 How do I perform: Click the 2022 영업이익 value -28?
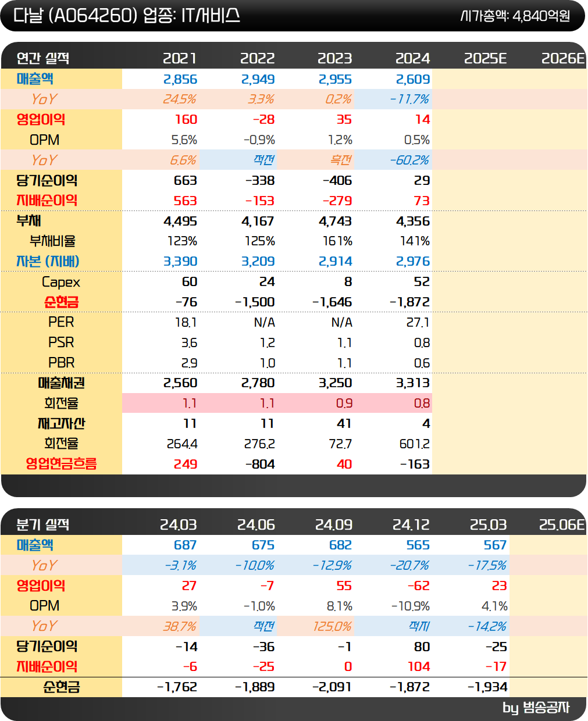point(263,119)
